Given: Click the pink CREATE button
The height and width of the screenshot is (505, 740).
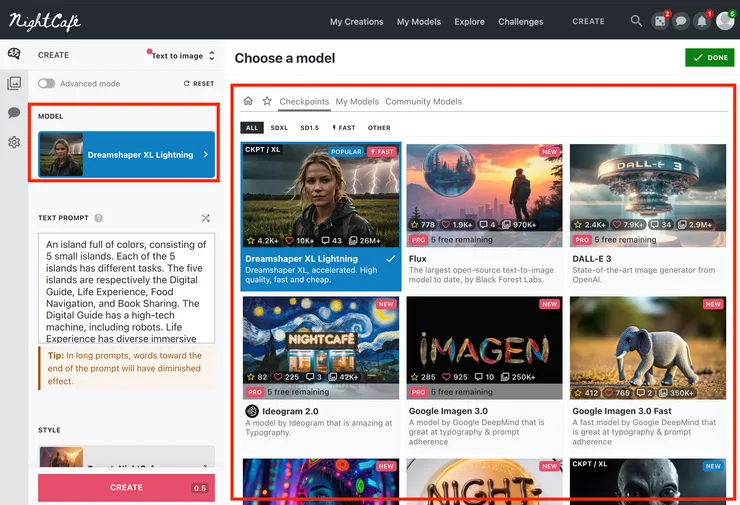Looking at the screenshot, I should 126,488.
